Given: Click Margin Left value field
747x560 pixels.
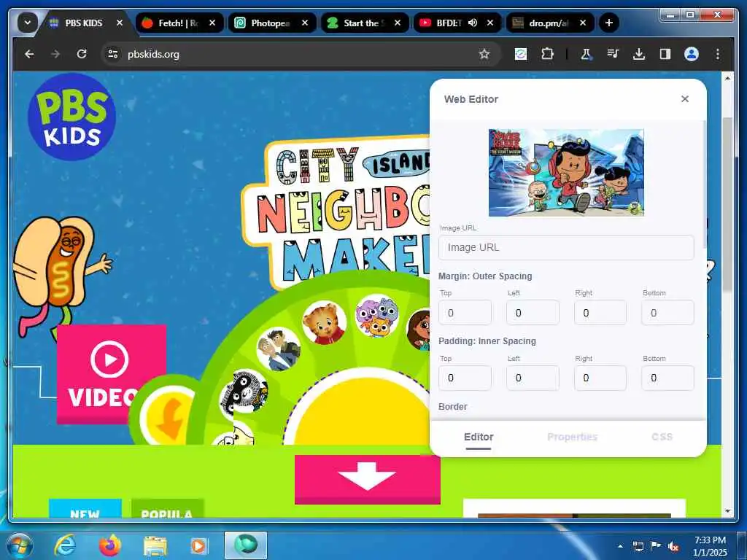Looking at the screenshot, I should click(x=533, y=313).
